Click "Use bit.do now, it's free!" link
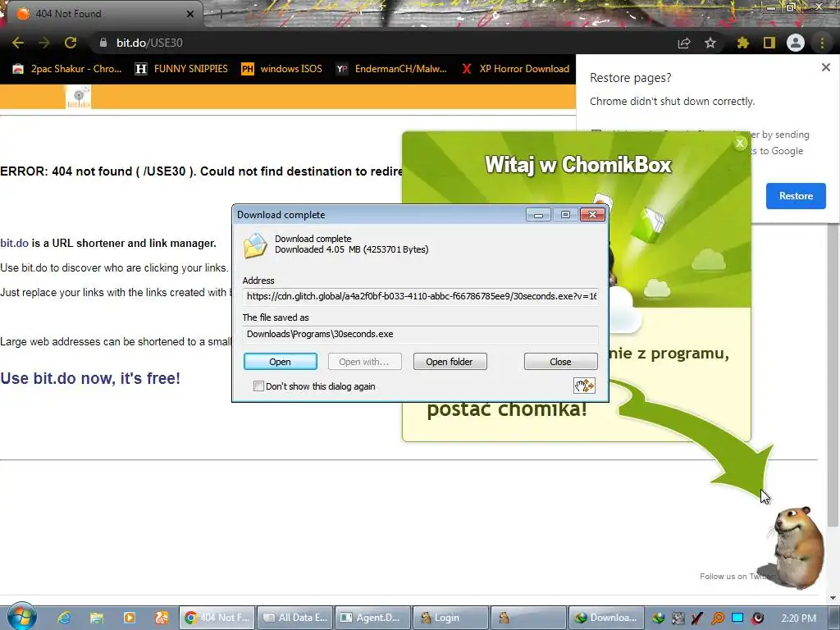840x630 pixels. pos(90,378)
